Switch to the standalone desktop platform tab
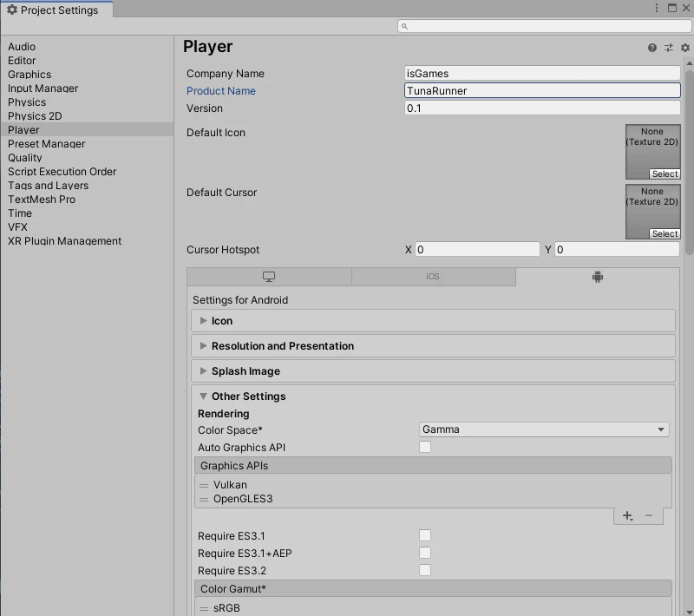This screenshot has height=616, width=694. [x=269, y=277]
